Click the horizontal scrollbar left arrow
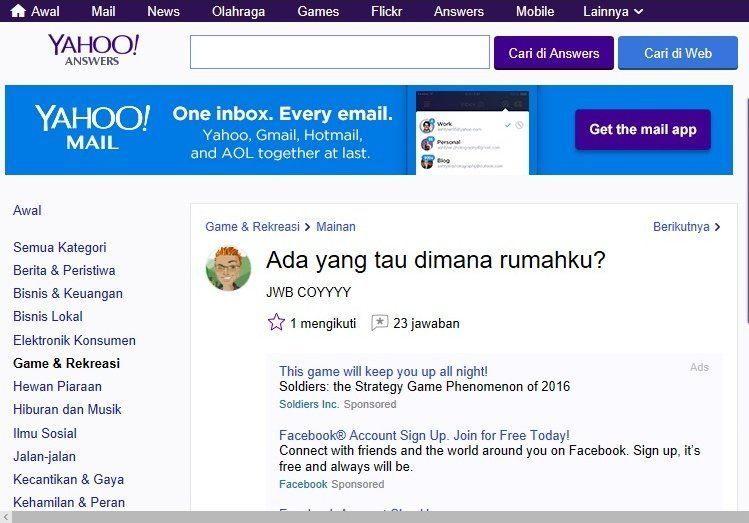The image size is (749, 523). tap(6, 517)
